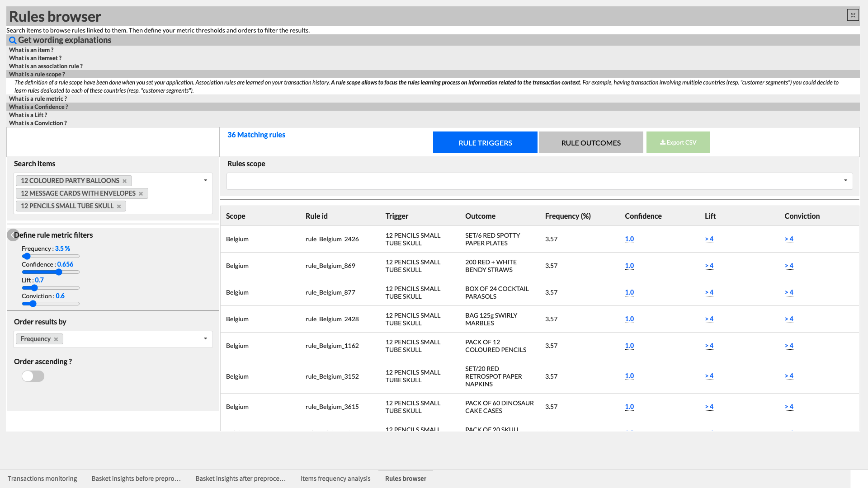Open the Items frequency analysis tab
Viewport: 868px width, 488px height.
[x=335, y=478]
